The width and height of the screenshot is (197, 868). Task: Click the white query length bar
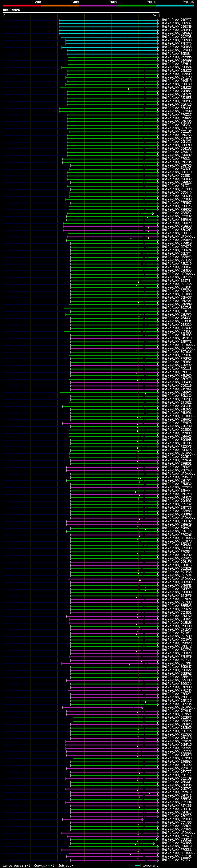coord(81,13)
